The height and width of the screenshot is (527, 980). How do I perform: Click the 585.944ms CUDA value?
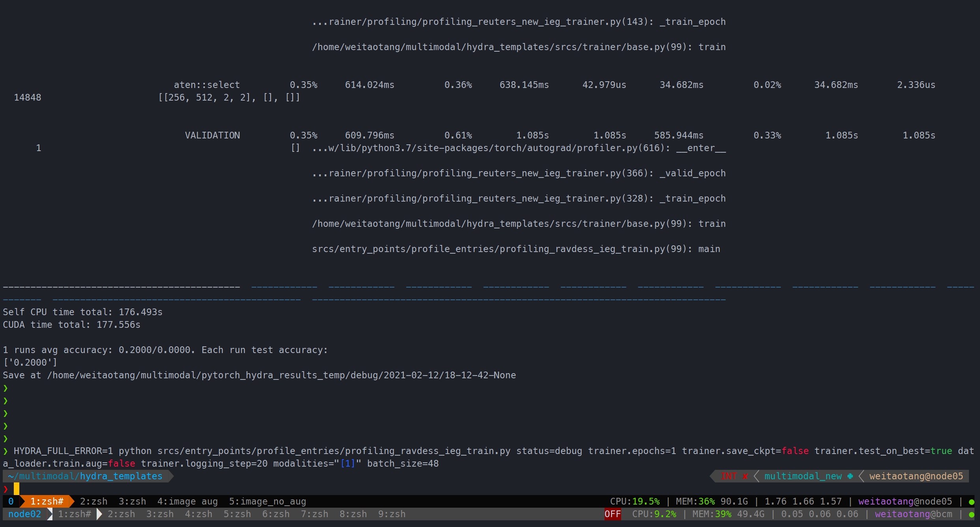[679, 135]
